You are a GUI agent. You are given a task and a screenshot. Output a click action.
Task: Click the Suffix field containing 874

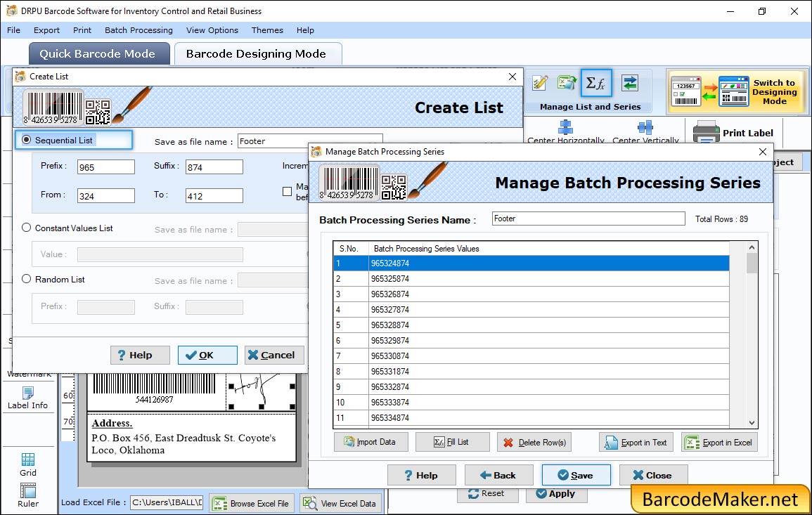(214, 167)
